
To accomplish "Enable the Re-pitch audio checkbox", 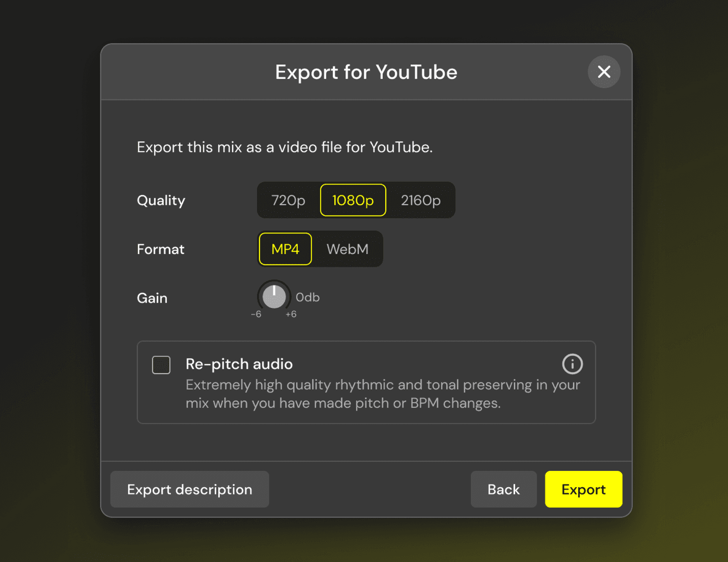I will pyautogui.click(x=161, y=365).
